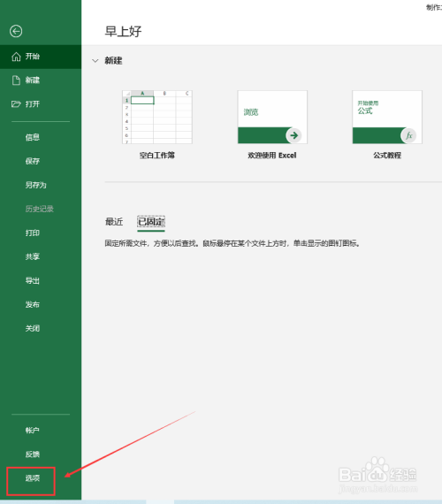Open the 公式教程 template thumbnail
The image size is (442, 504).
(387, 117)
